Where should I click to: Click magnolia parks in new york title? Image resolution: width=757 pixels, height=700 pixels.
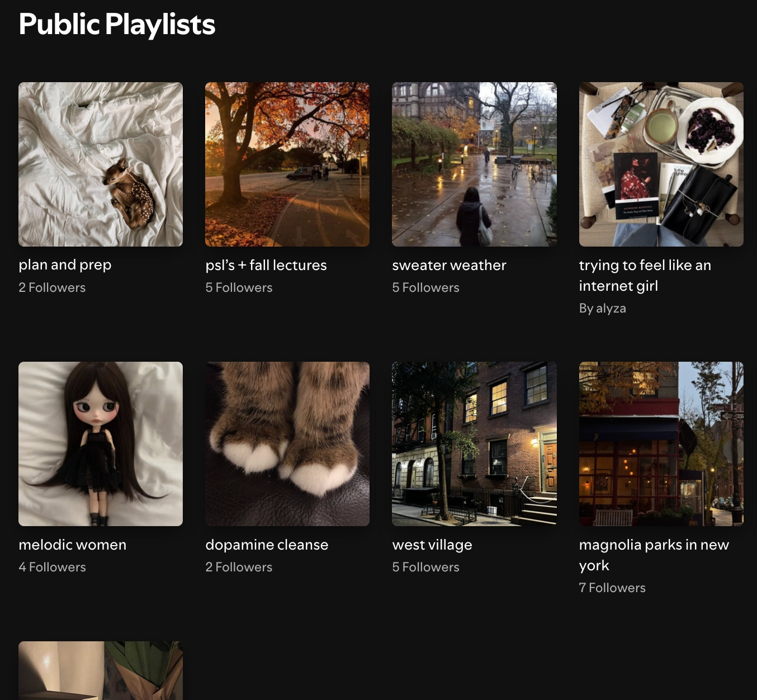[x=654, y=555]
